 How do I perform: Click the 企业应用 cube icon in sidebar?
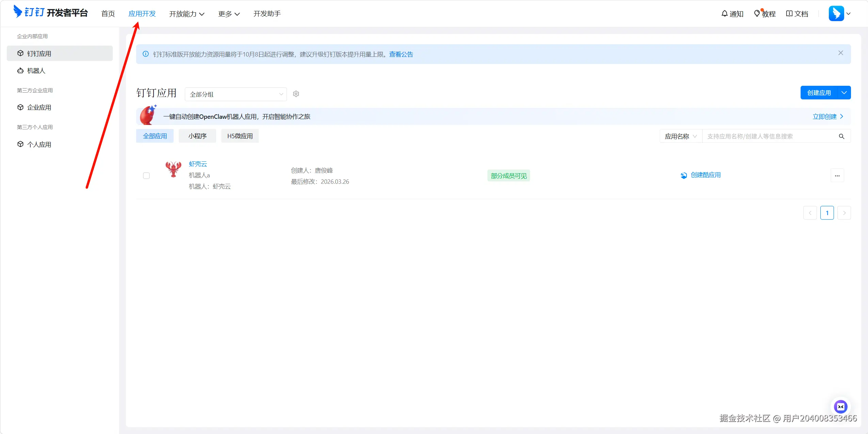pyautogui.click(x=20, y=107)
